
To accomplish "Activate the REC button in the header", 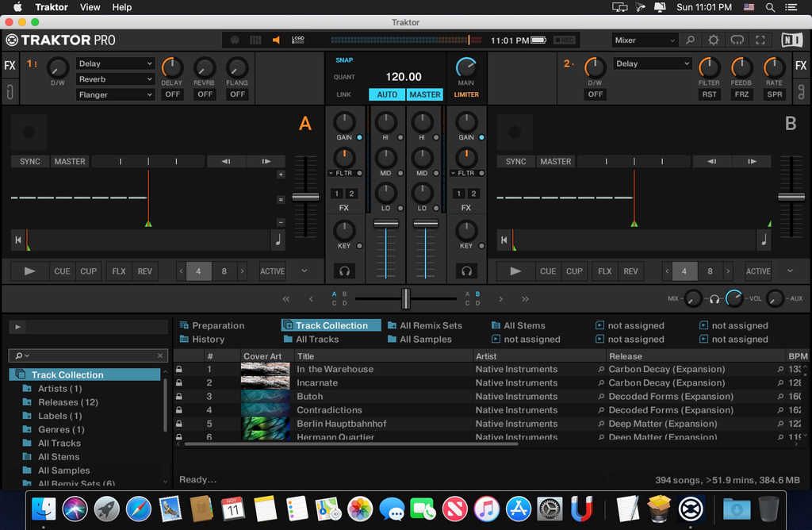I will (565, 40).
